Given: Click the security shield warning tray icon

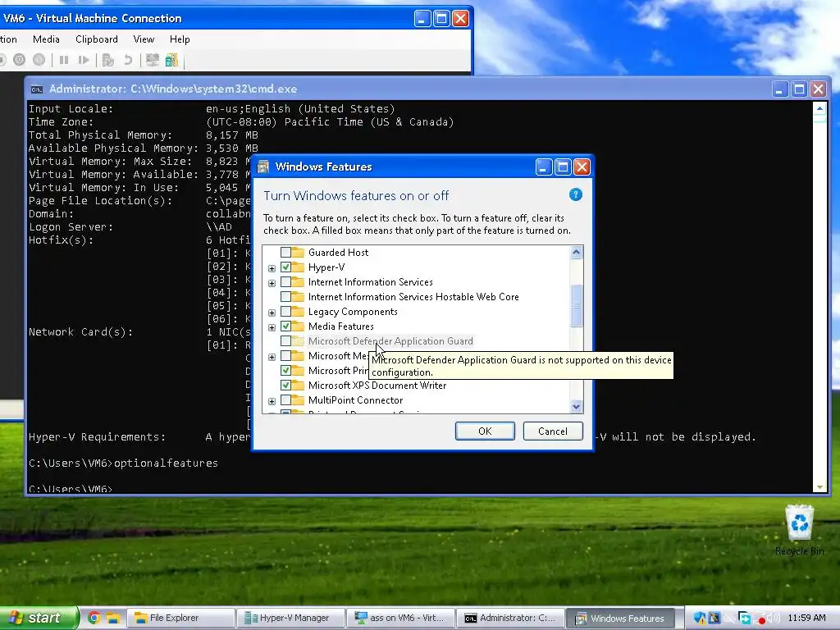Looking at the screenshot, I should click(x=700, y=619).
